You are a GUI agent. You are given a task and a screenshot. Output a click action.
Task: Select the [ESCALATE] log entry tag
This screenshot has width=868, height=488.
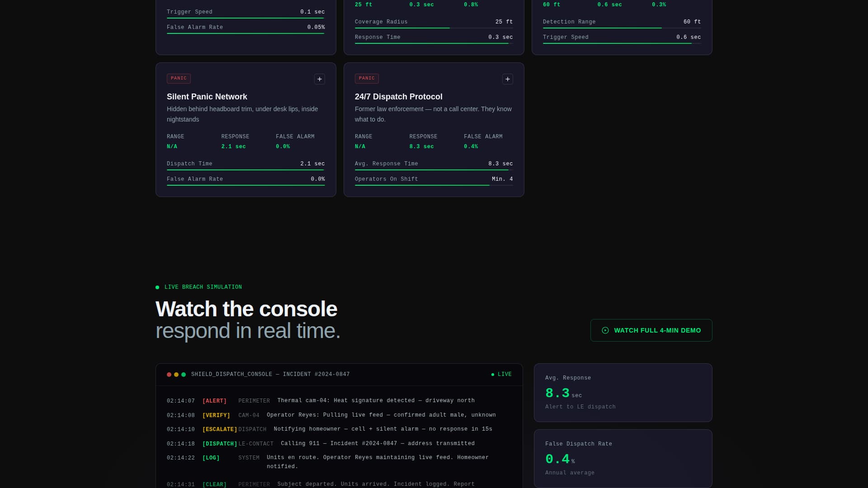click(220, 429)
